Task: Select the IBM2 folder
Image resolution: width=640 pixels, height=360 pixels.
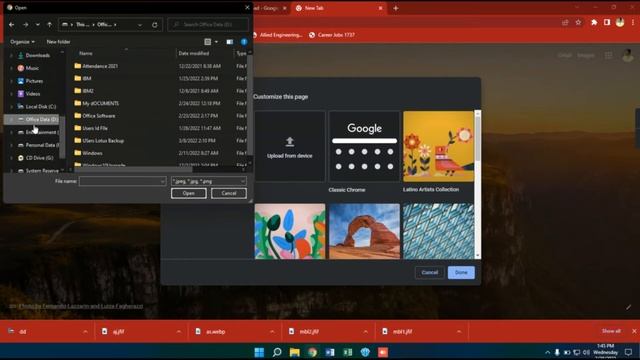Action: pyautogui.click(x=88, y=91)
